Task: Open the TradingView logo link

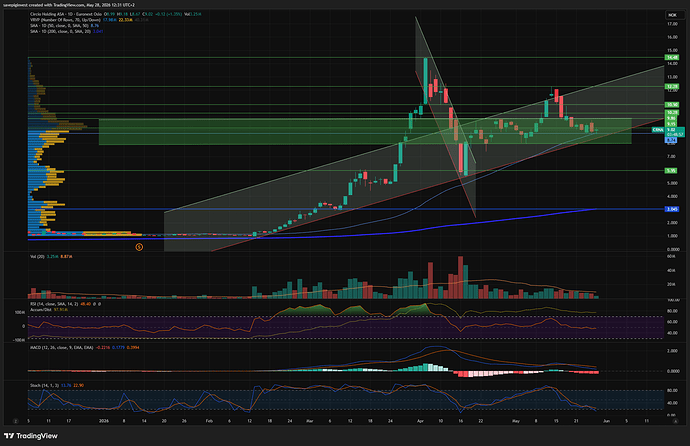Action: pos(30,436)
